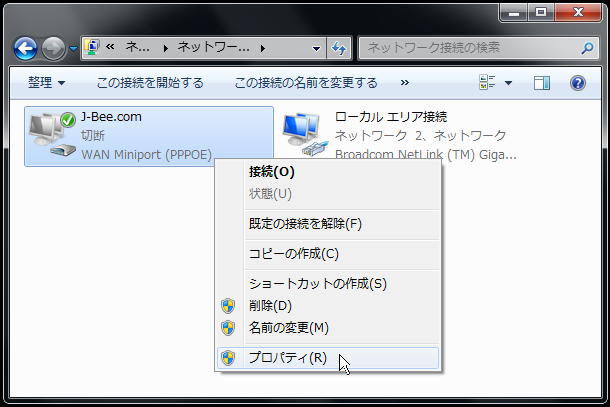Toggle the preview pane icon

click(x=542, y=82)
